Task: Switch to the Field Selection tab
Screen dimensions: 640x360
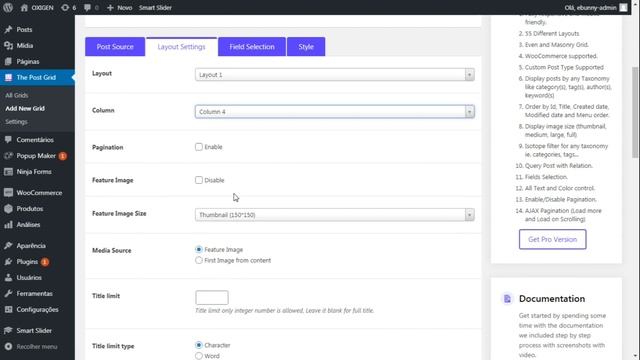Action: [252, 47]
